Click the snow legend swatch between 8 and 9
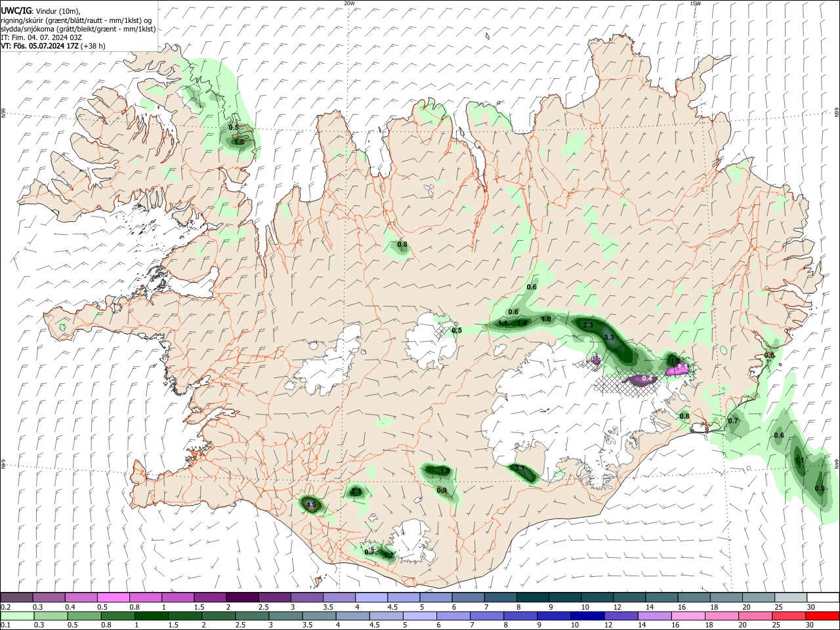The image size is (840, 630). [x=532, y=597]
